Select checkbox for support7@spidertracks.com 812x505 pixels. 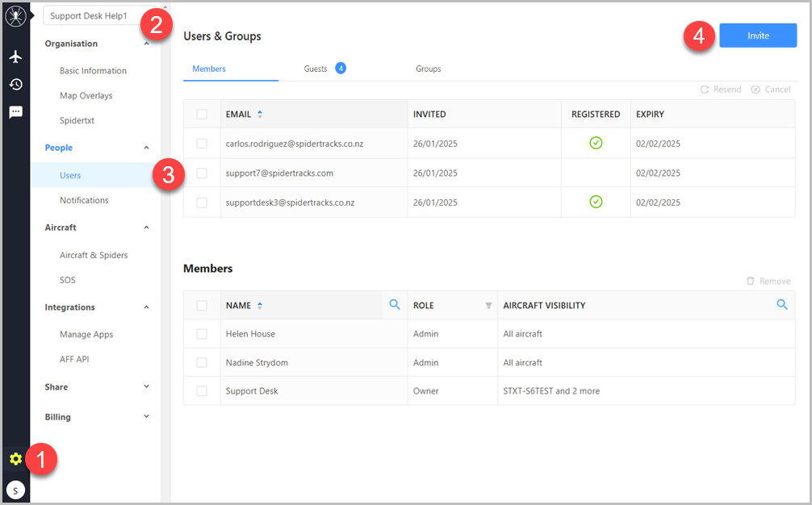coord(202,173)
